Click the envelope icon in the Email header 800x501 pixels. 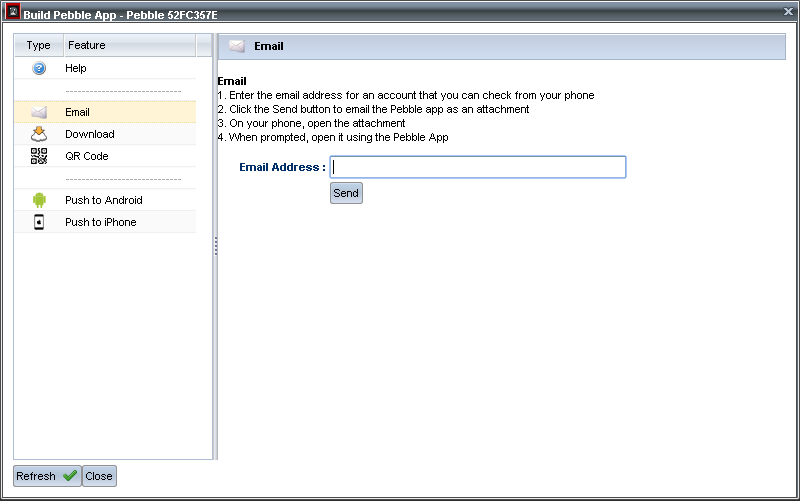click(237, 46)
